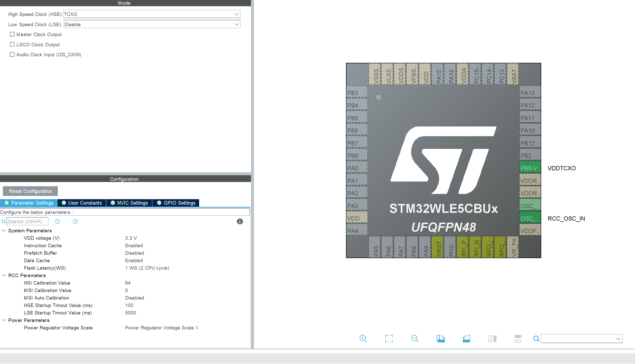
Task: Check LSCO Clock Output
Action: (x=12, y=44)
